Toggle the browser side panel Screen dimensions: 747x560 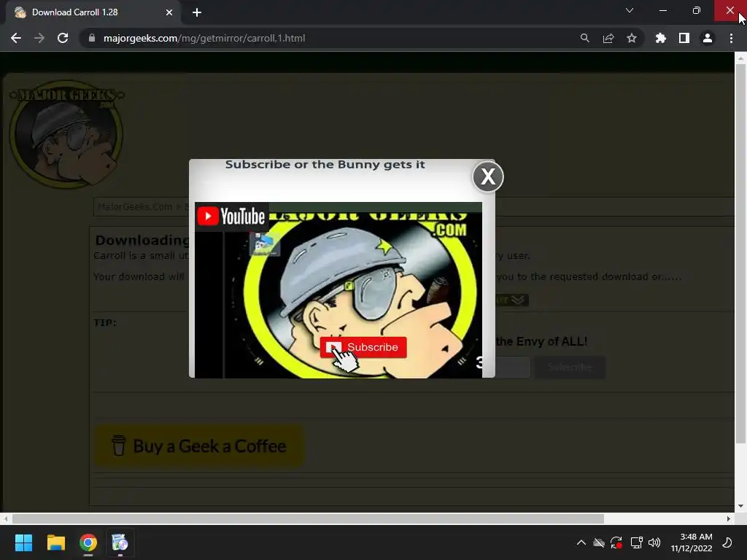click(x=684, y=38)
